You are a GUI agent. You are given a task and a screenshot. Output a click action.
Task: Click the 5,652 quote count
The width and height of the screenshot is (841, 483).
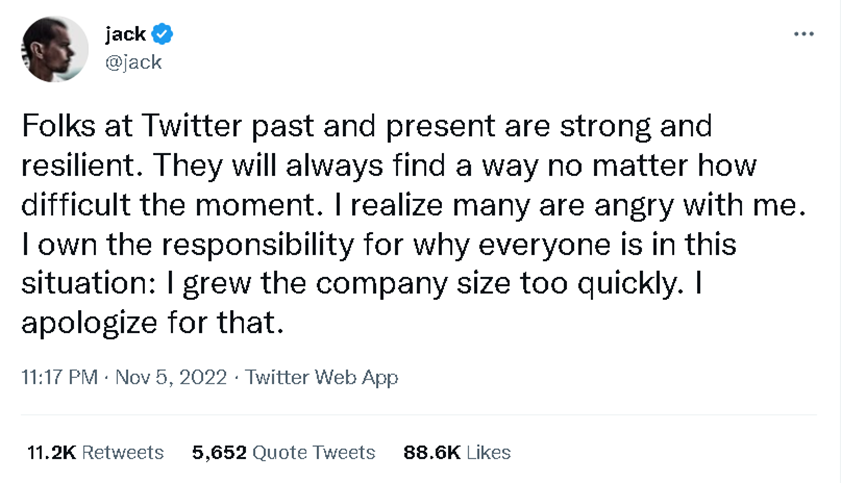(x=218, y=452)
